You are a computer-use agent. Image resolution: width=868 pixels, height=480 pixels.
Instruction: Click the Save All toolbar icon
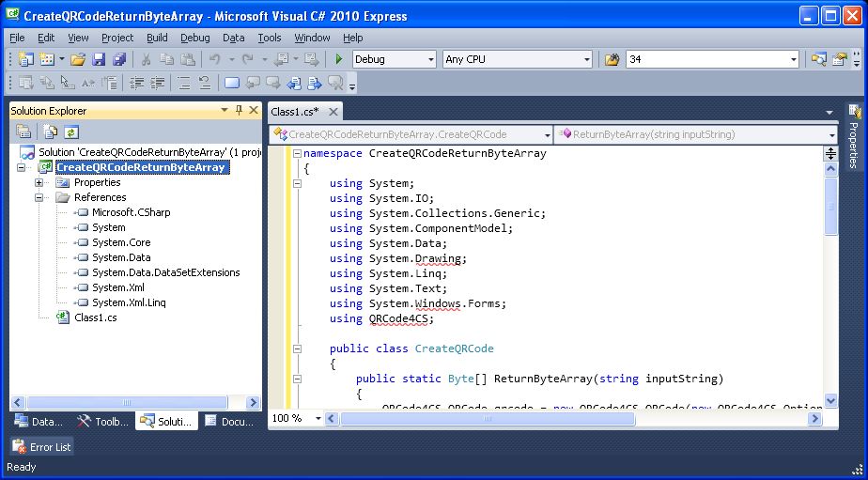119,59
